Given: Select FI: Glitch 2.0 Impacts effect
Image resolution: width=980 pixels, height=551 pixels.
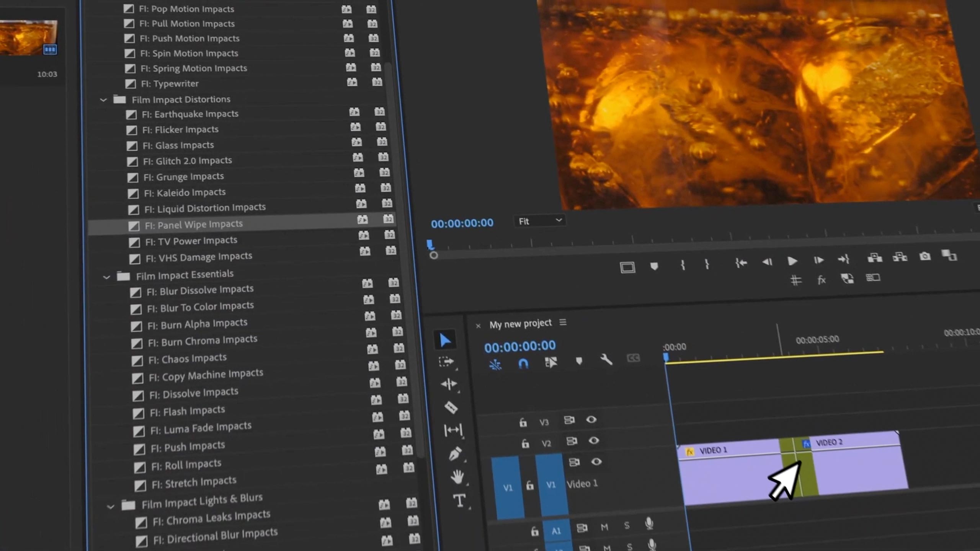Looking at the screenshot, I should pos(187,161).
